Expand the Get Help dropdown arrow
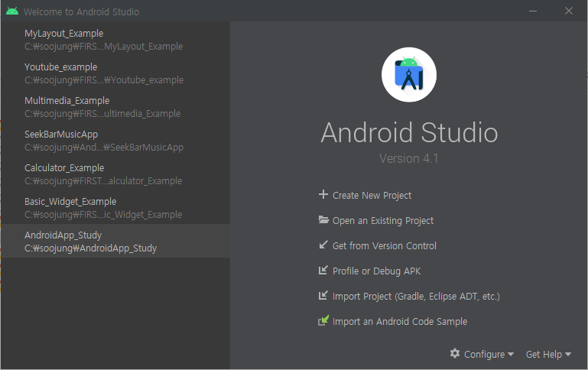The image size is (588, 370). (568, 354)
